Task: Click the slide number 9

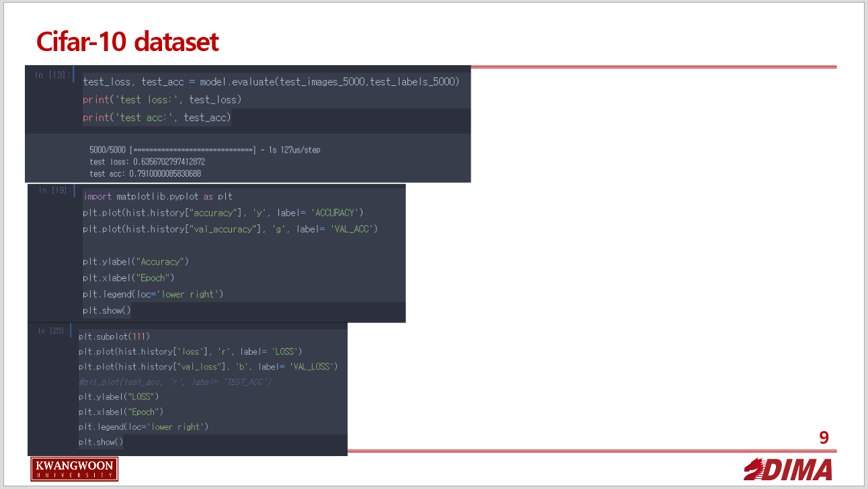Action: (824, 438)
